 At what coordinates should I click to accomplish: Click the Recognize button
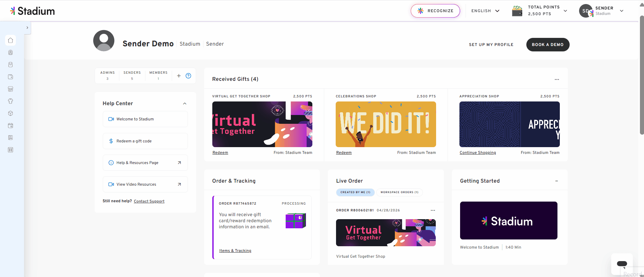click(435, 11)
